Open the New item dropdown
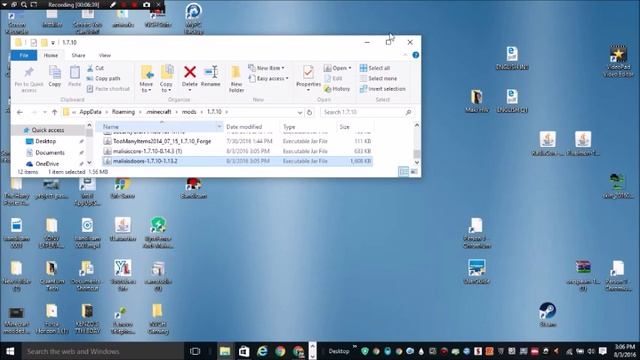Viewport: 640px width, 360px height. tap(267, 68)
